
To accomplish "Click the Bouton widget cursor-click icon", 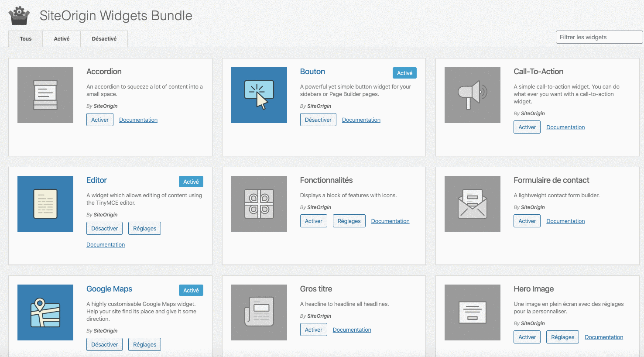I will (x=259, y=95).
